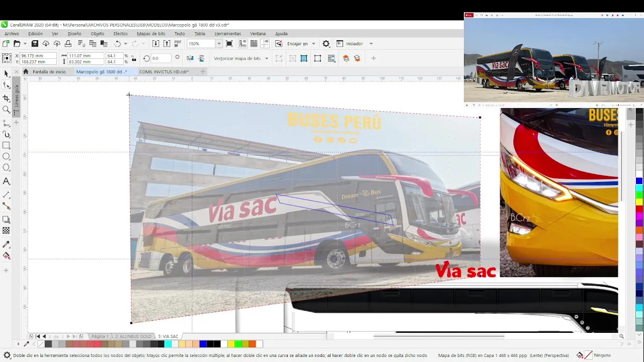Click the New document icon
644x362 pixels.
pos(6,44)
